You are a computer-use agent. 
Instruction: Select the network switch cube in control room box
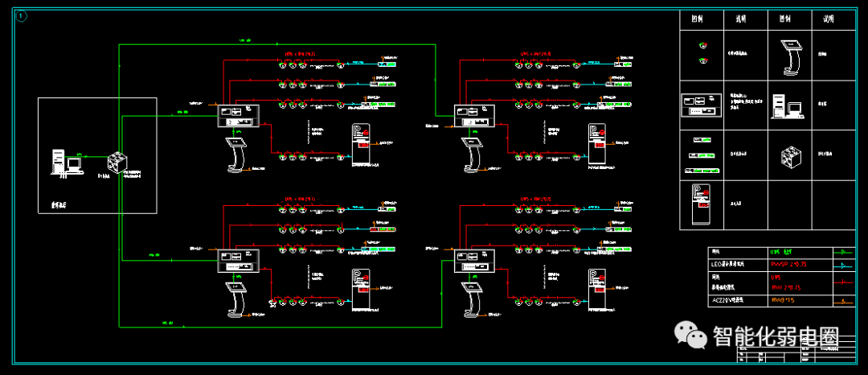coord(118,161)
